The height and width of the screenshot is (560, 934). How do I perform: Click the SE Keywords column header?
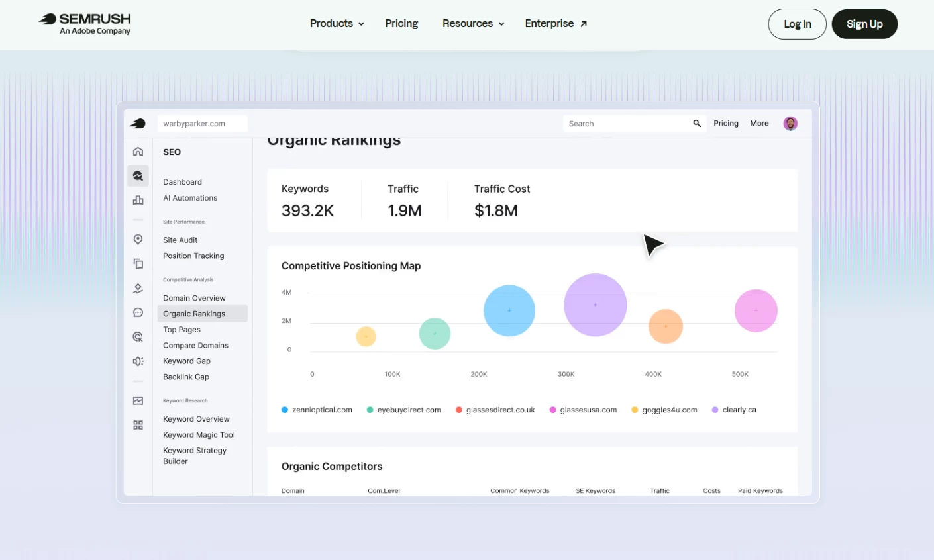[x=596, y=491]
